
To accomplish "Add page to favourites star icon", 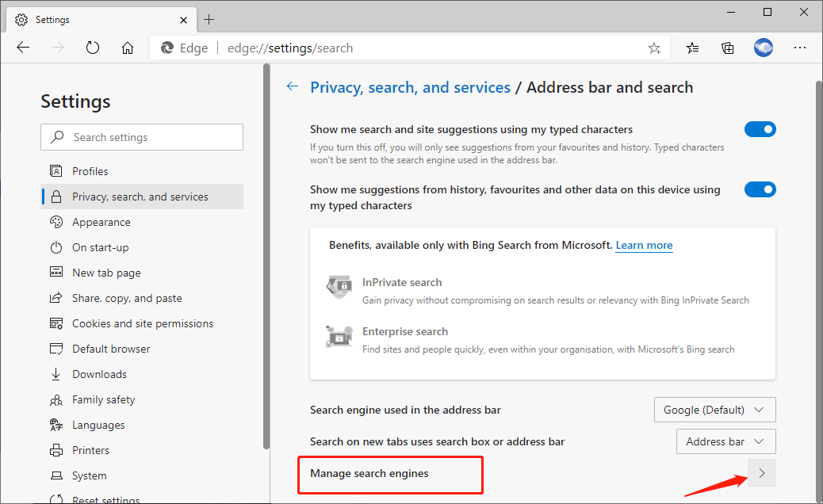I will pos(654,48).
